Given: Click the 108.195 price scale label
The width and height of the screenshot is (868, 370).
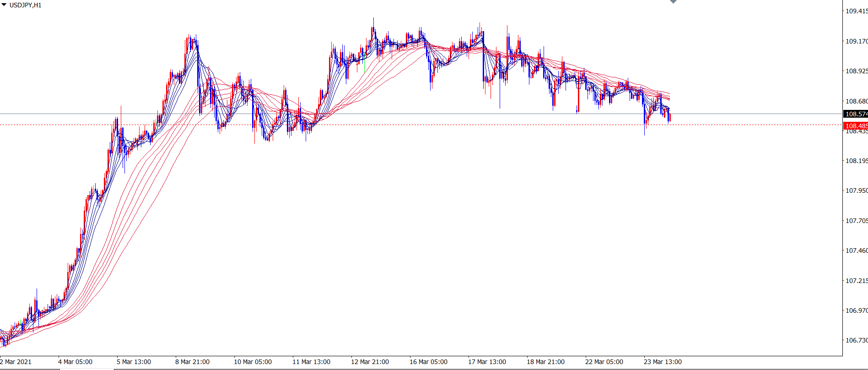Looking at the screenshot, I should [x=856, y=161].
